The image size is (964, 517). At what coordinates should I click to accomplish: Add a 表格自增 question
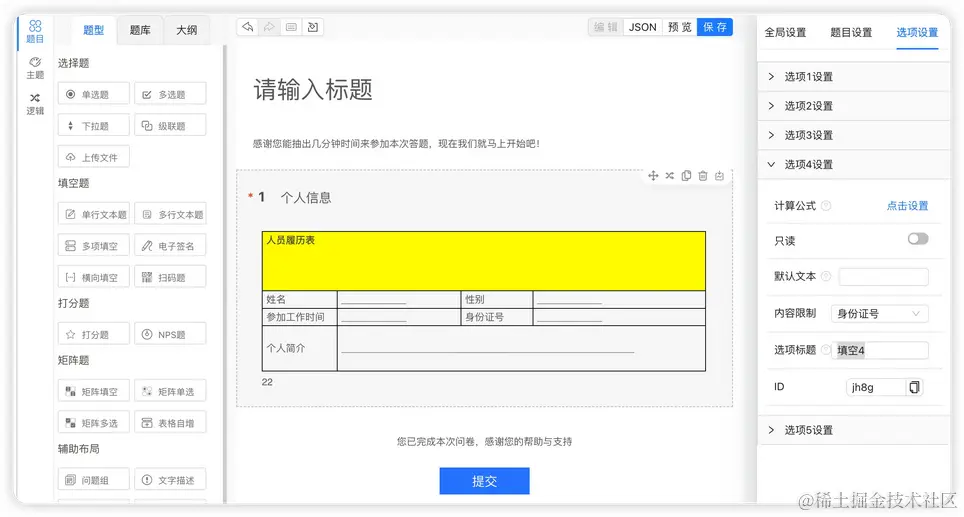click(x=170, y=422)
